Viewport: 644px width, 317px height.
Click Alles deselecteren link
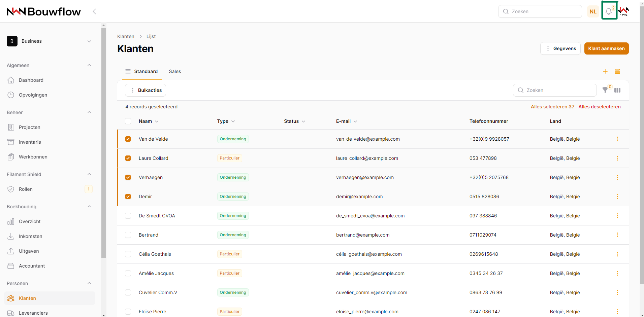(x=600, y=107)
